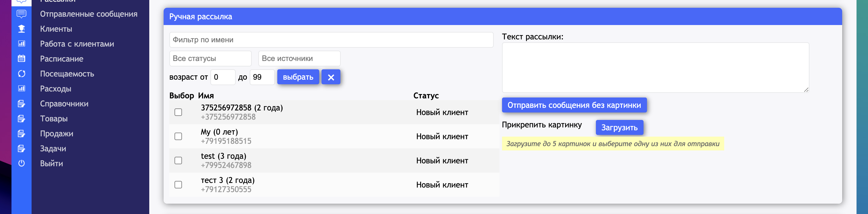This screenshot has width=868, height=214.
Task: Click the calendar icon for Расписание
Action: tap(22, 59)
